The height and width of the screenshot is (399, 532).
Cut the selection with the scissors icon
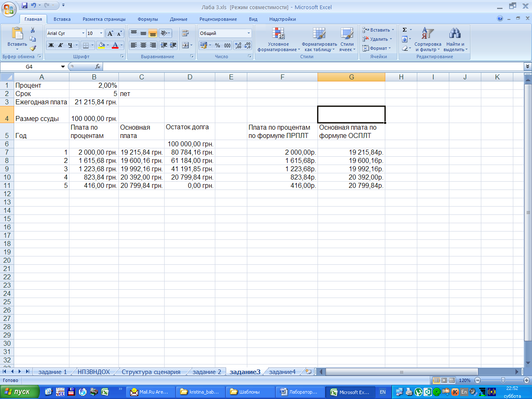tap(32, 30)
